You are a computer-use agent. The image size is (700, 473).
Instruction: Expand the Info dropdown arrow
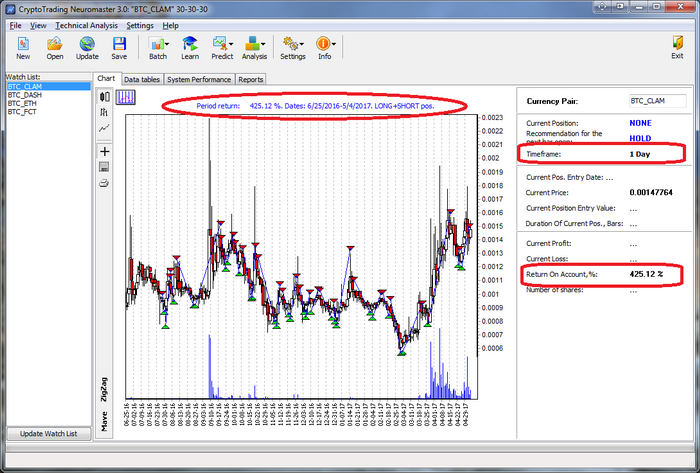pos(333,44)
